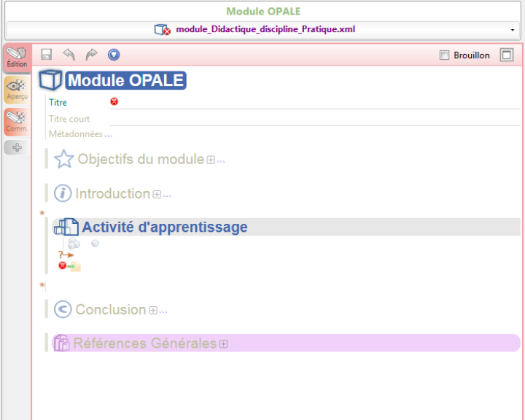Click the Save disk icon
The height and width of the screenshot is (420, 525).
click(46, 54)
